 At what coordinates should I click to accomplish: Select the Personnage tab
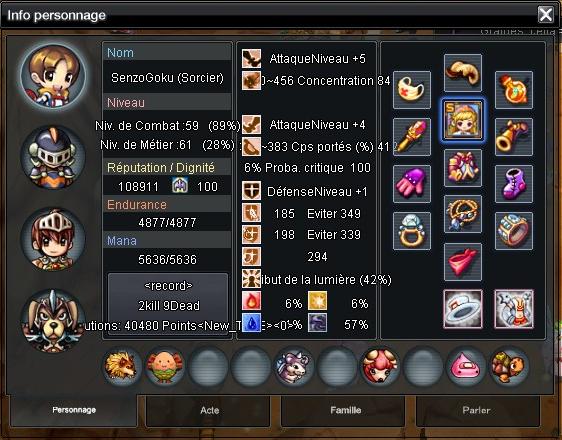(74, 410)
